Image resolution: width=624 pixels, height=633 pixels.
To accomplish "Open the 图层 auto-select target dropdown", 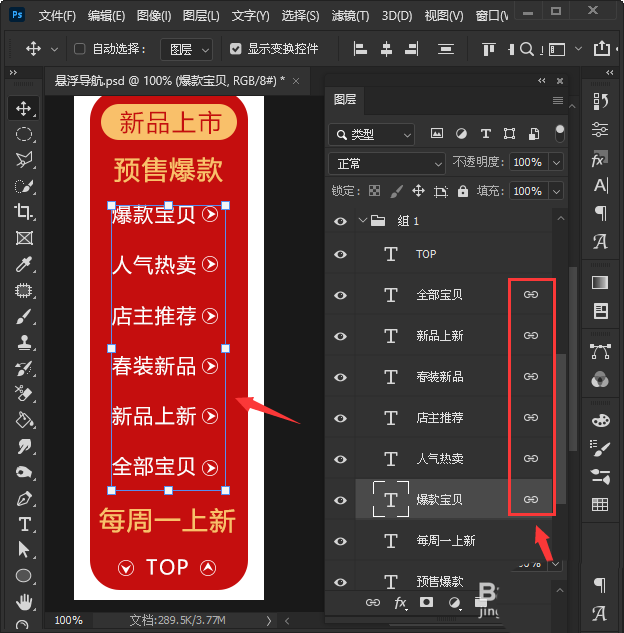I will coord(186,49).
